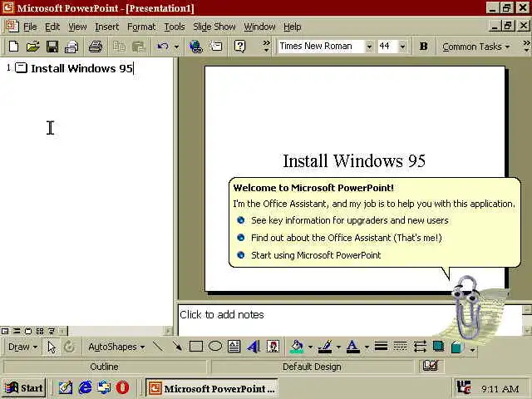This screenshot has height=399, width=532.
Task: Click the greyed-out Paste clipboard icon
Action: point(139,47)
